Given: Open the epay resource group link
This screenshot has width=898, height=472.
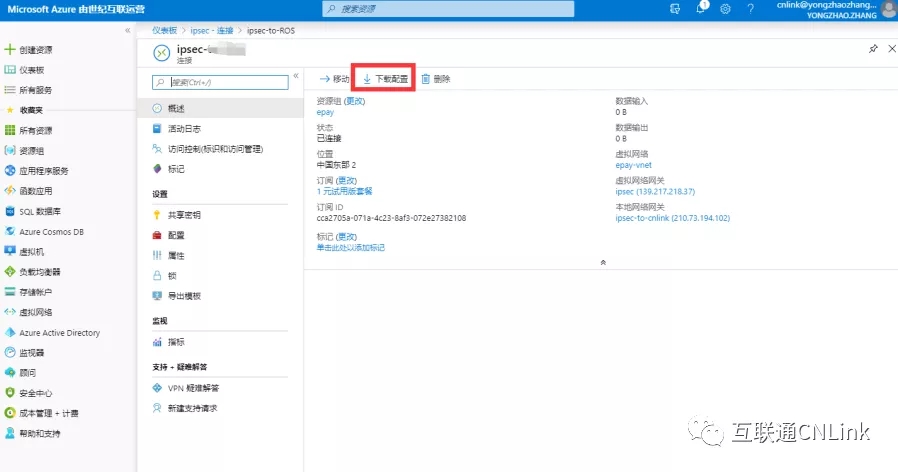Looking at the screenshot, I should (325, 112).
